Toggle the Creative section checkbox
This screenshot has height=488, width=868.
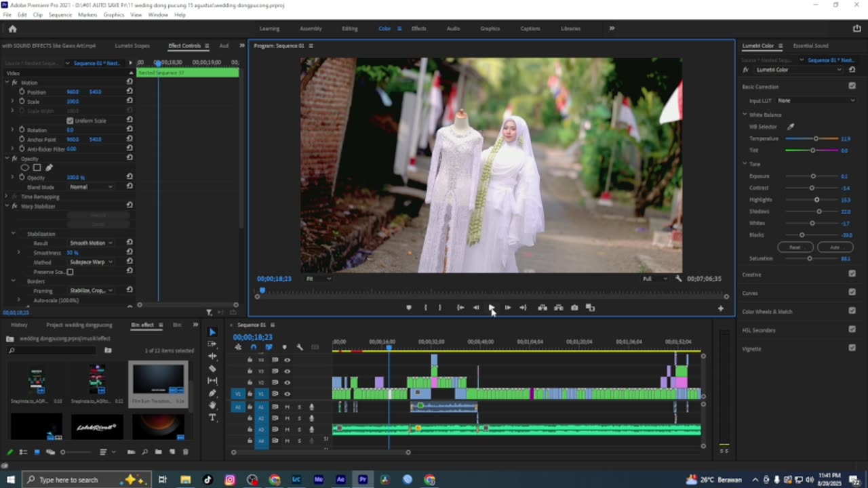(852, 274)
